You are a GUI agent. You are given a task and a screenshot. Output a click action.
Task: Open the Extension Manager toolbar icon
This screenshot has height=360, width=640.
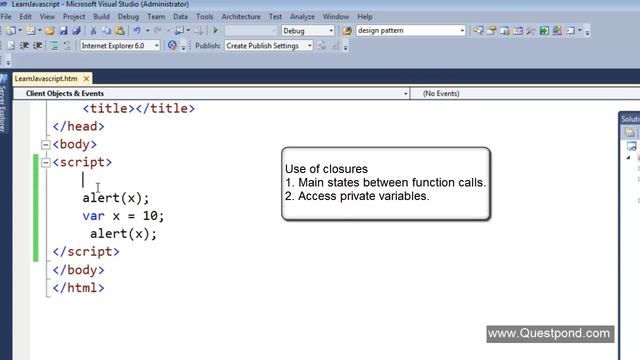[557, 31]
